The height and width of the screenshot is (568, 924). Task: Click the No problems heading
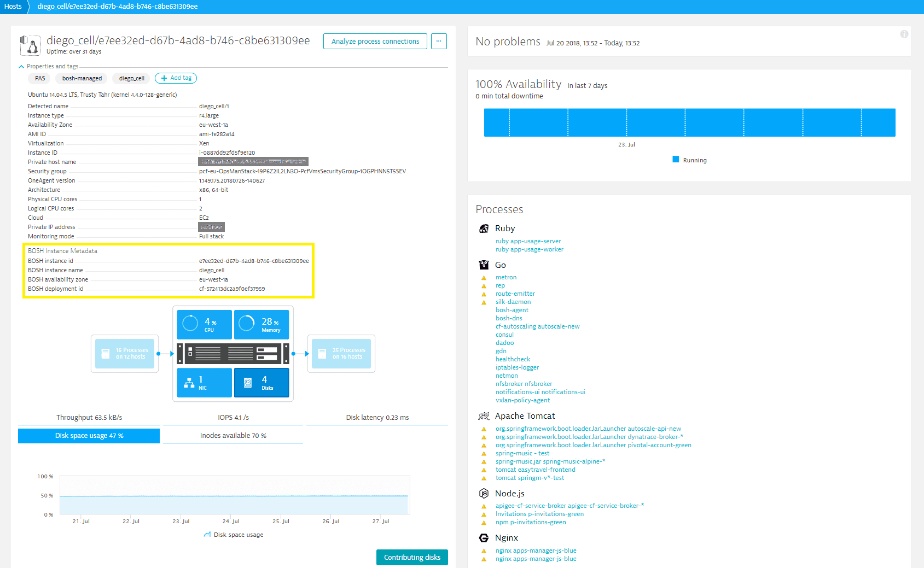coord(508,42)
